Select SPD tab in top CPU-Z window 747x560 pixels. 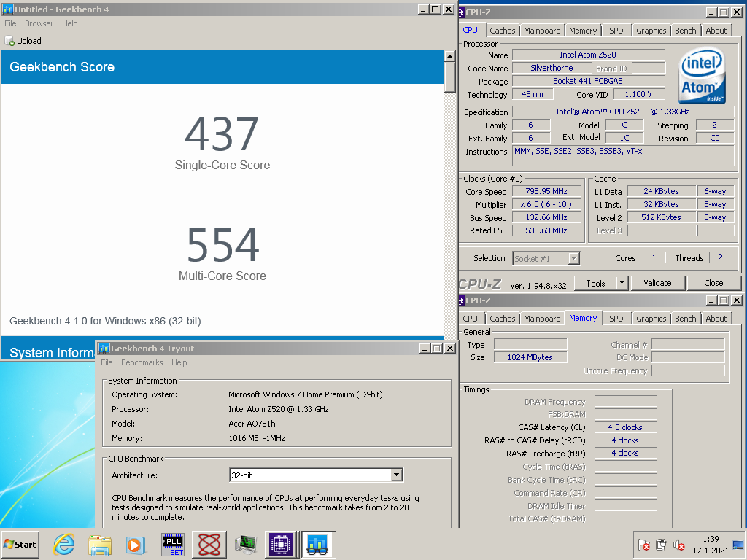tap(616, 31)
